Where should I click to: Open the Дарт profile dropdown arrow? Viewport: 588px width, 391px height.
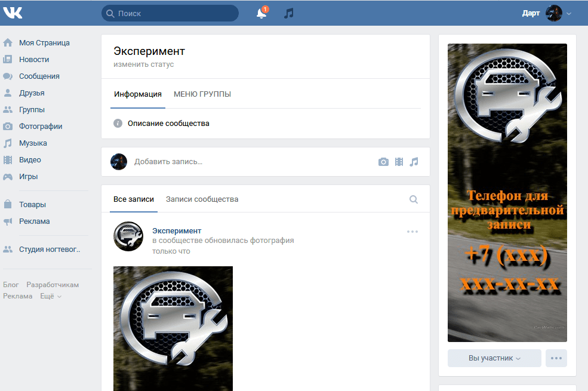coord(569,14)
